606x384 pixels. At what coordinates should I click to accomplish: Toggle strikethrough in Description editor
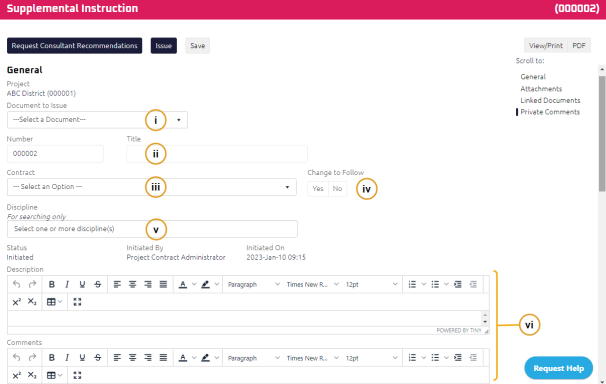pyautogui.click(x=98, y=284)
